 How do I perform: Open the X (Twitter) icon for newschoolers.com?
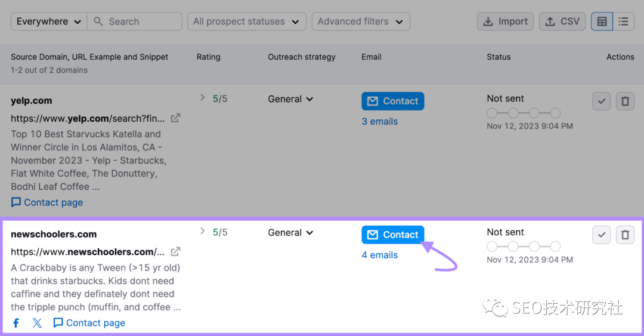point(37,323)
